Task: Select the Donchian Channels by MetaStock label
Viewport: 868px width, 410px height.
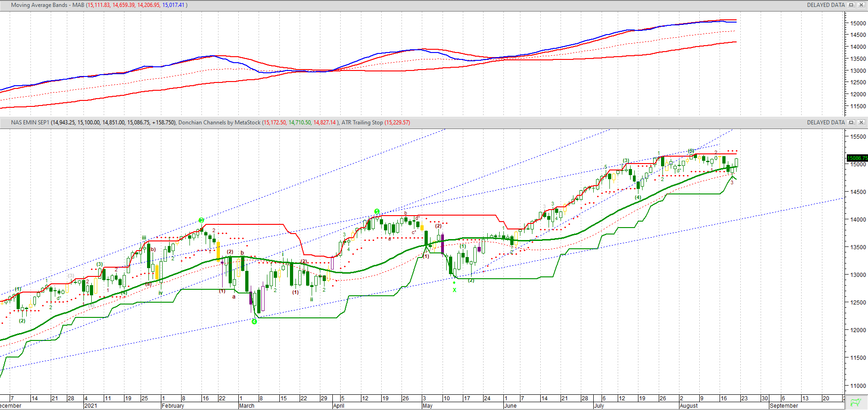Action: 219,123
